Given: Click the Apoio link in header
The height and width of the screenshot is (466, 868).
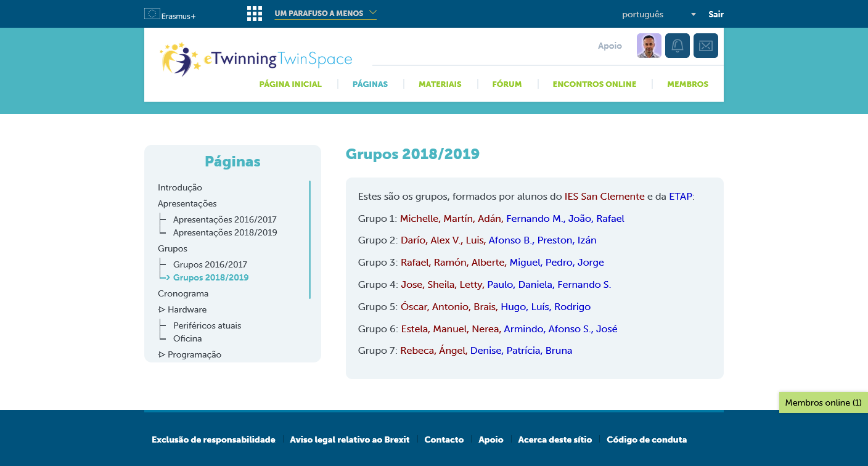Looking at the screenshot, I should click(610, 46).
